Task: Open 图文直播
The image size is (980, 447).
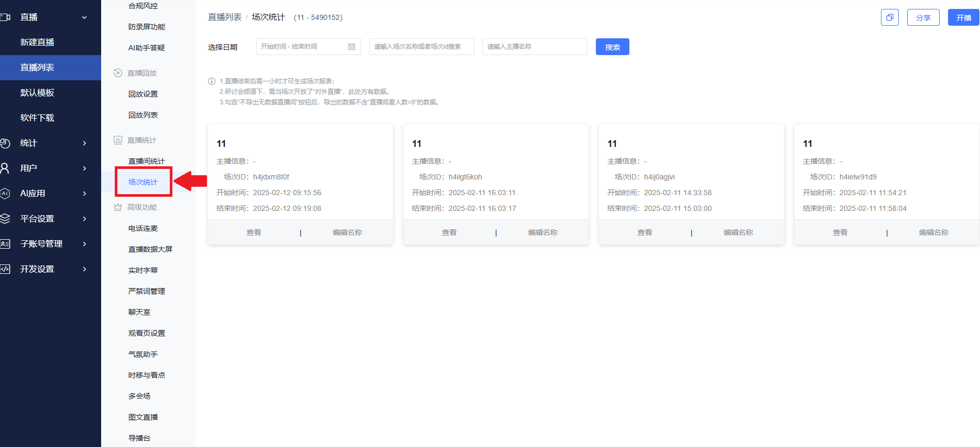Action: 143,417
